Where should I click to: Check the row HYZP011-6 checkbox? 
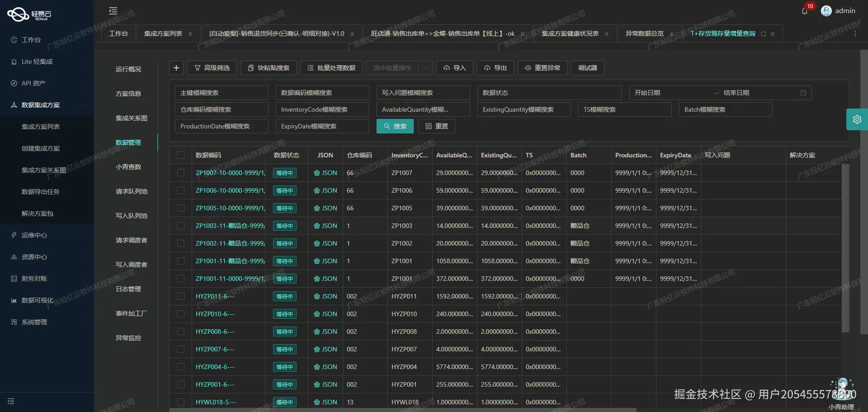pyautogui.click(x=181, y=296)
